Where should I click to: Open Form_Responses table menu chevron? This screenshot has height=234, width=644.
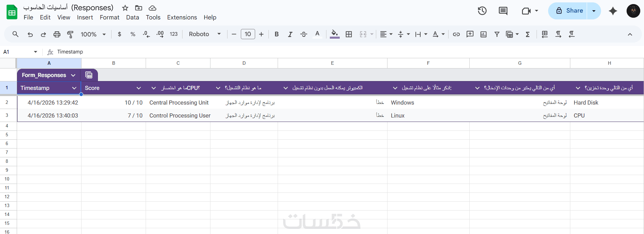coord(73,75)
